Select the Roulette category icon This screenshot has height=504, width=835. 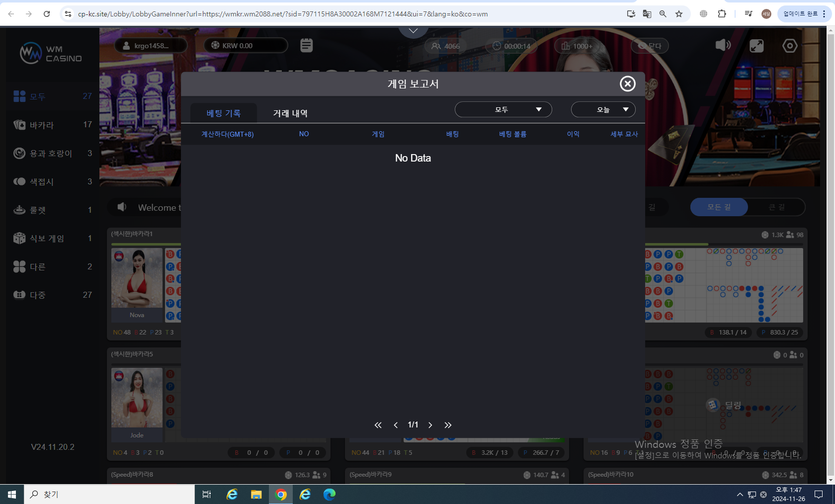point(19,210)
